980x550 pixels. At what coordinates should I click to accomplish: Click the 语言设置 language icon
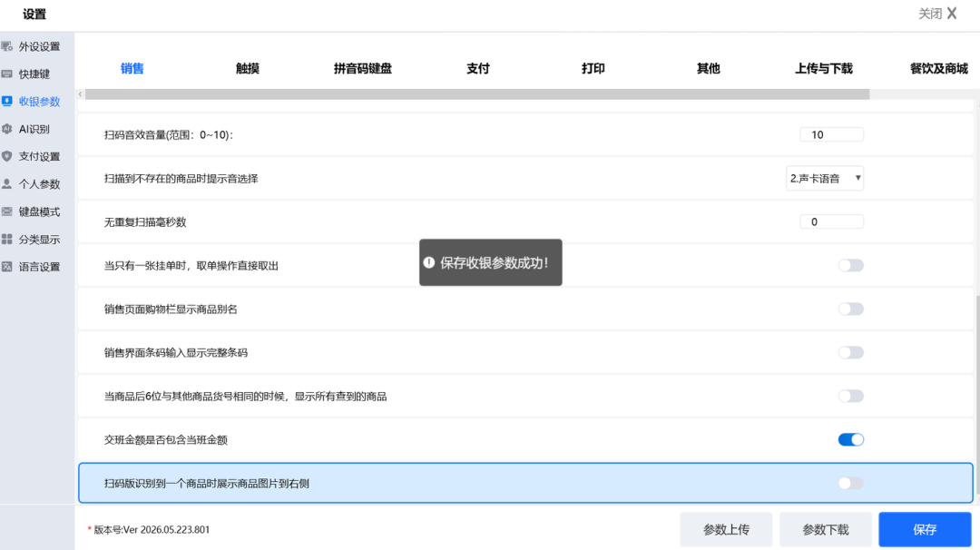tap(7, 267)
